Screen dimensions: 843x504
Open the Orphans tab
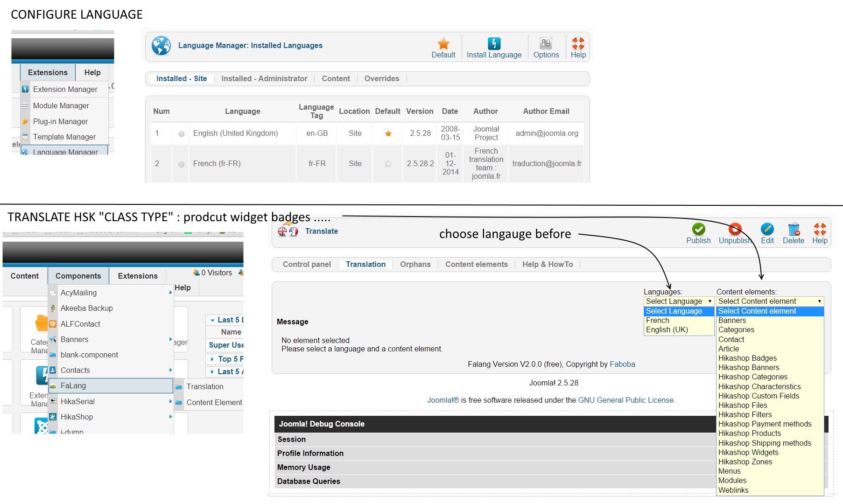pos(415,265)
